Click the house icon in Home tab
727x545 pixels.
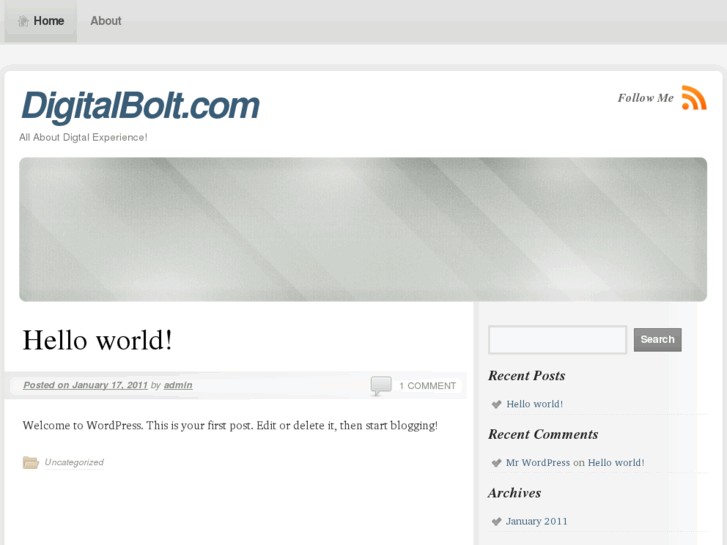(23, 21)
